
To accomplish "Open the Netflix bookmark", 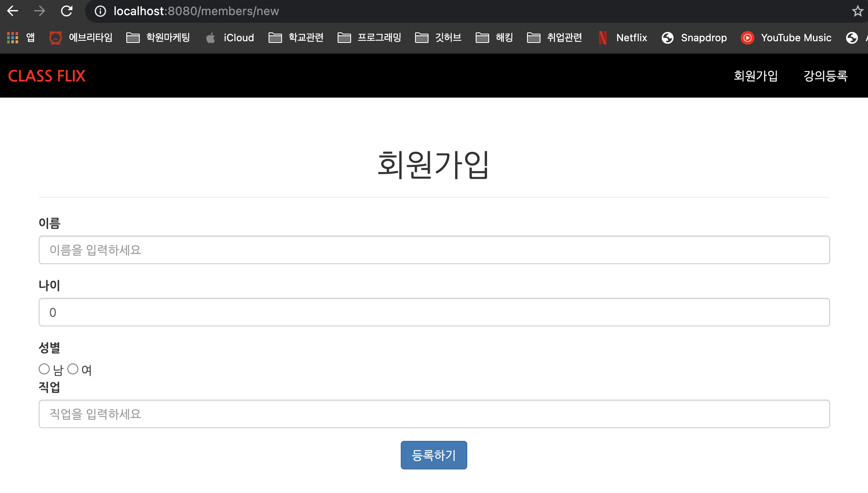I will click(x=623, y=38).
